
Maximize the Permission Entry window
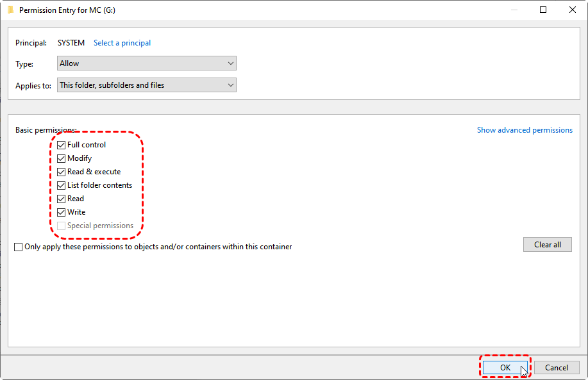pos(543,10)
